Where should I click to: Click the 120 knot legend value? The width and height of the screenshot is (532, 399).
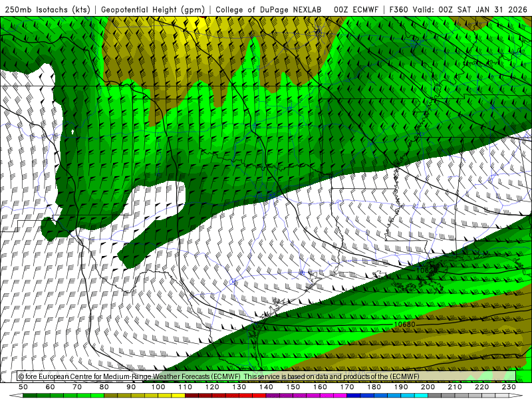212,387
